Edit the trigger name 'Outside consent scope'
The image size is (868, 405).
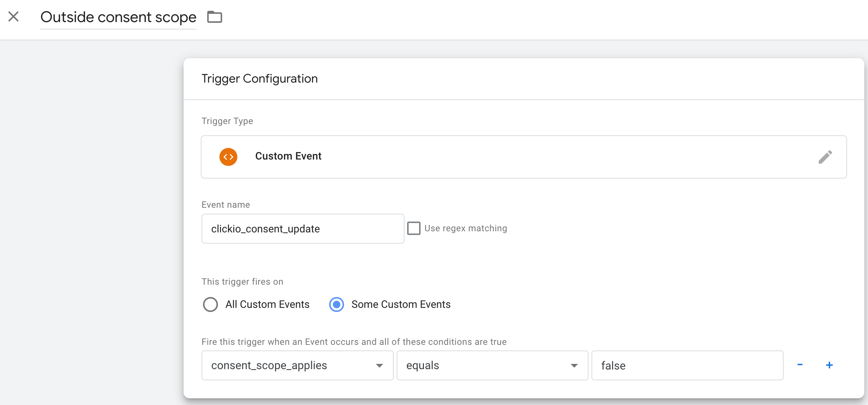[x=118, y=17]
